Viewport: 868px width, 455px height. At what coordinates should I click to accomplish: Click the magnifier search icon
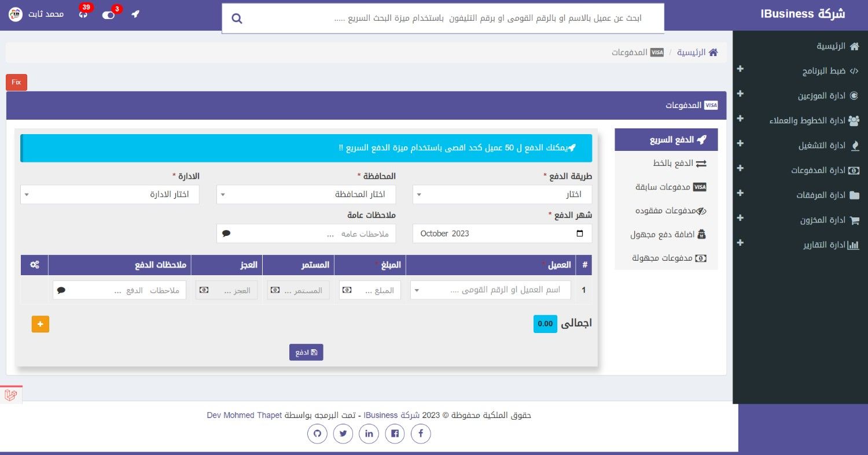click(x=236, y=19)
